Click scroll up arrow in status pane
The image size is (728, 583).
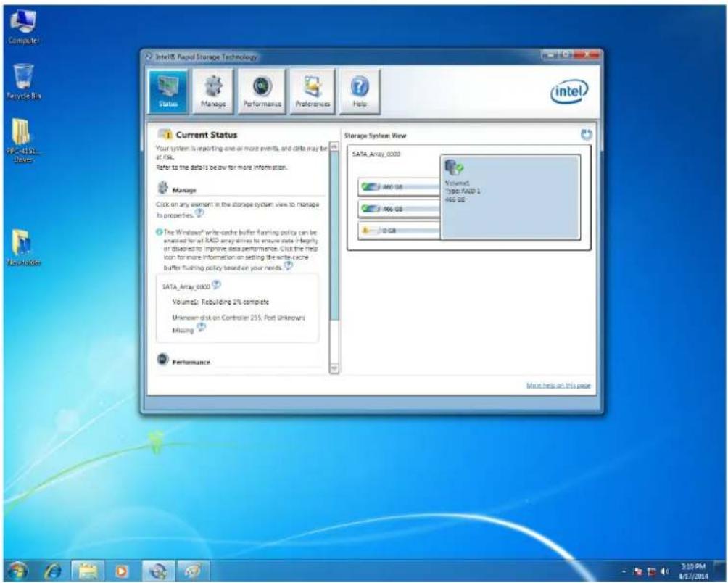click(334, 146)
